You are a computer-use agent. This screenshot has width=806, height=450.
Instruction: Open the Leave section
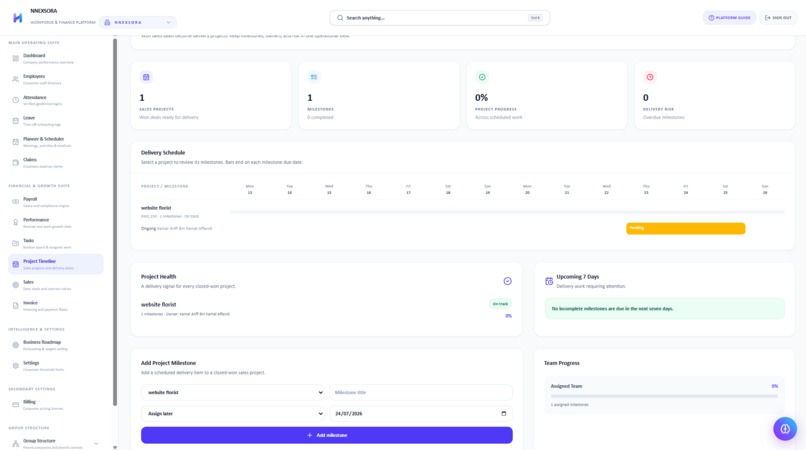pyautogui.click(x=56, y=121)
